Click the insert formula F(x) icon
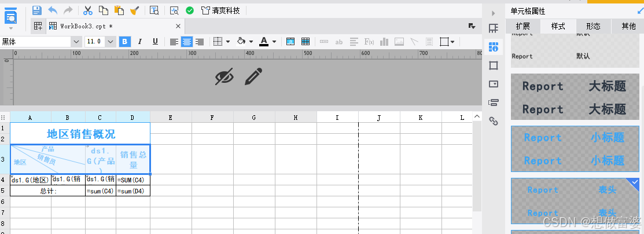The width and height of the screenshot is (644, 234). (369, 42)
